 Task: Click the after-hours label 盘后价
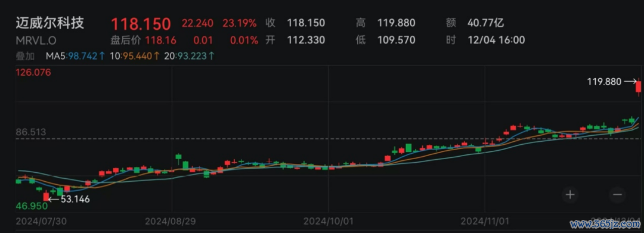tap(126, 40)
